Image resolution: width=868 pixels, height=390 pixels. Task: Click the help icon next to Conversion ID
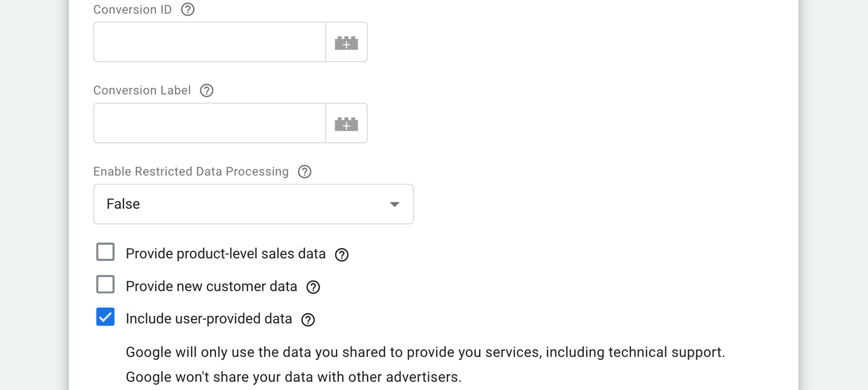point(187,9)
